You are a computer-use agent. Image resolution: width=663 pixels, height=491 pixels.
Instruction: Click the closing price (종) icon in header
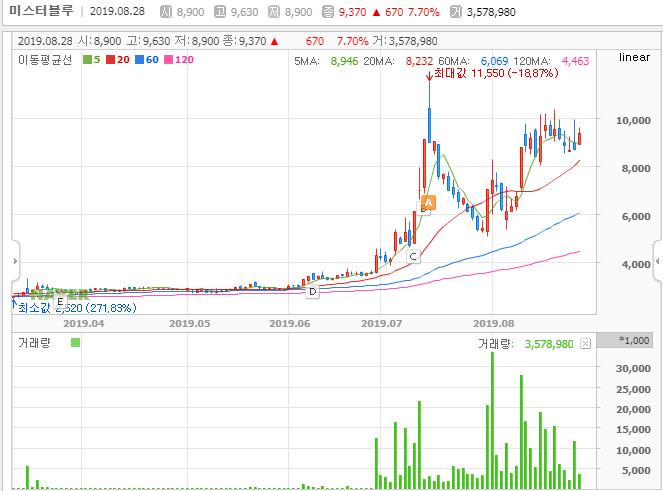click(328, 11)
